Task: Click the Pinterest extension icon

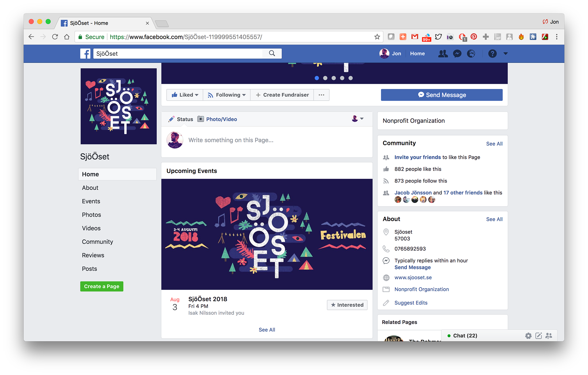Action: [x=474, y=37]
